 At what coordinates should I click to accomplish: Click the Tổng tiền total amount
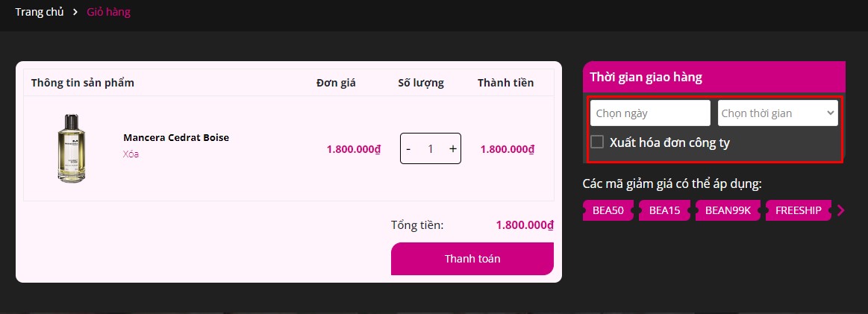click(x=525, y=225)
